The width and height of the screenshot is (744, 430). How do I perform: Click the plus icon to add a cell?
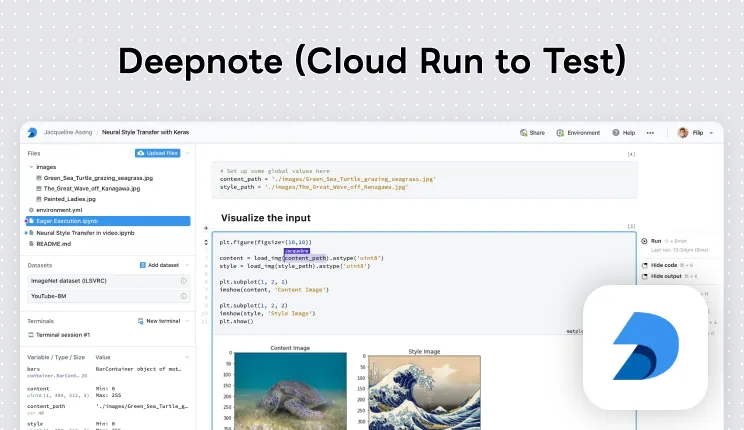(x=206, y=228)
